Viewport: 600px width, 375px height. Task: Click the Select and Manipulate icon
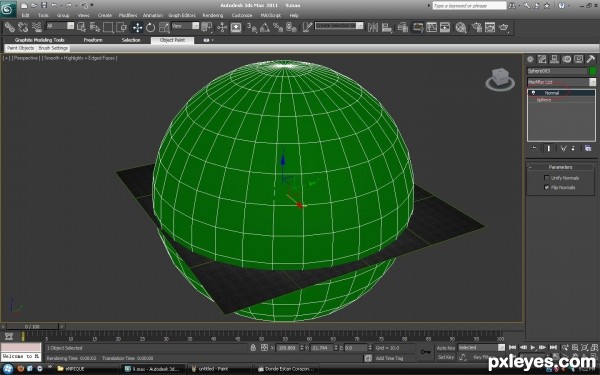[x=222, y=27]
